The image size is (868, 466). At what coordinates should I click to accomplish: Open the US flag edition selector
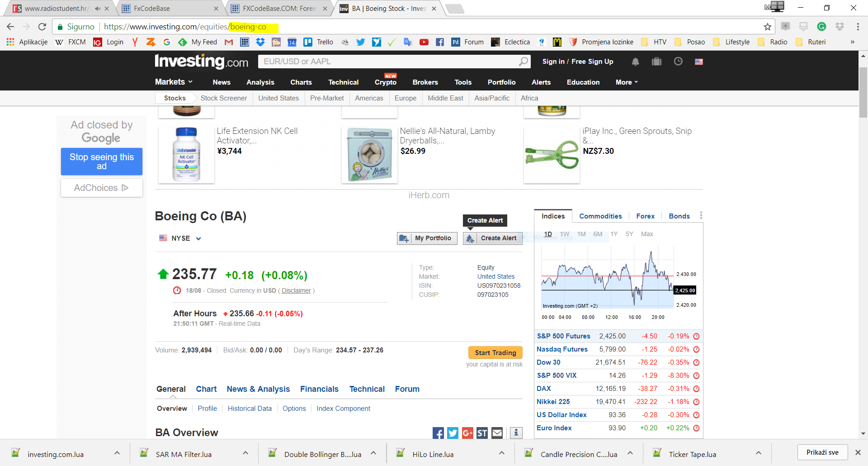(x=699, y=62)
